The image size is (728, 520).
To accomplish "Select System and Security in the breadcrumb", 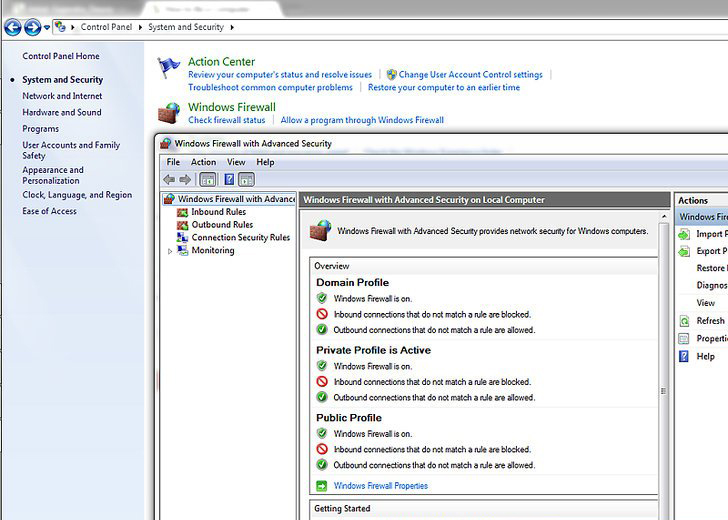I will [x=186, y=27].
